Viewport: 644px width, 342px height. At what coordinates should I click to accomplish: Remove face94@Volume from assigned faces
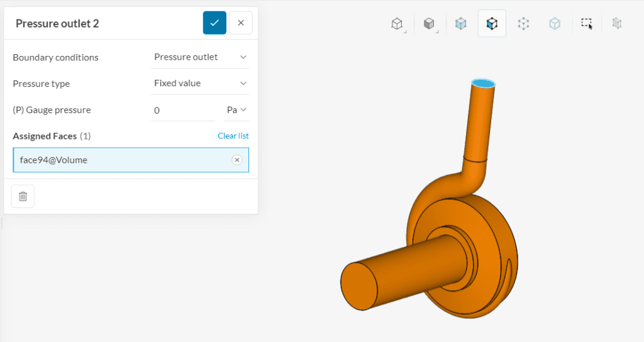(x=237, y=160)
